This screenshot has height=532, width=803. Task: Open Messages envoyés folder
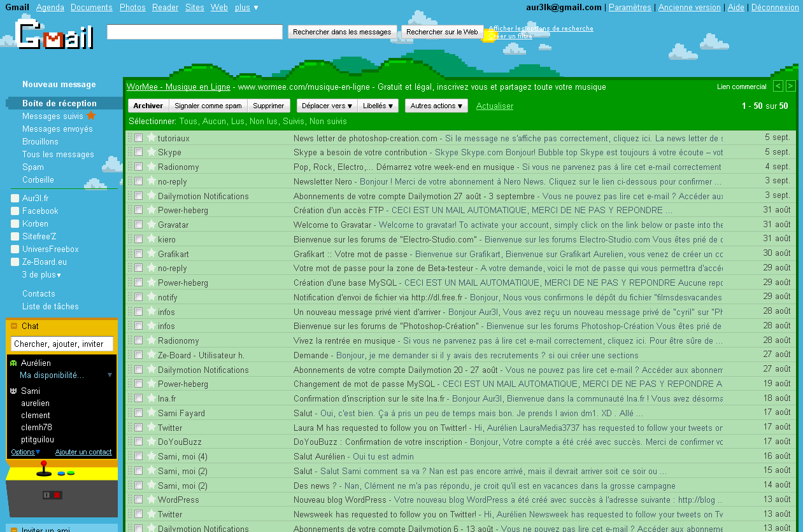point(57,129)
